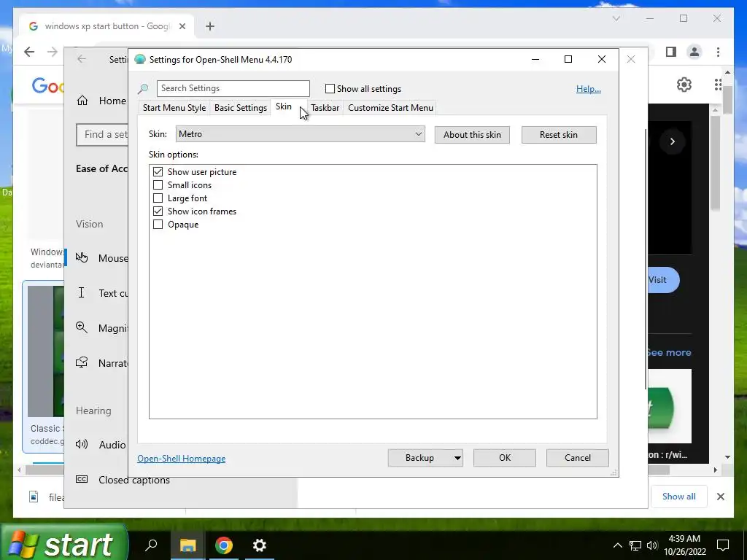Expand the Backup button dropdown arrow

[x=457, y=458]
